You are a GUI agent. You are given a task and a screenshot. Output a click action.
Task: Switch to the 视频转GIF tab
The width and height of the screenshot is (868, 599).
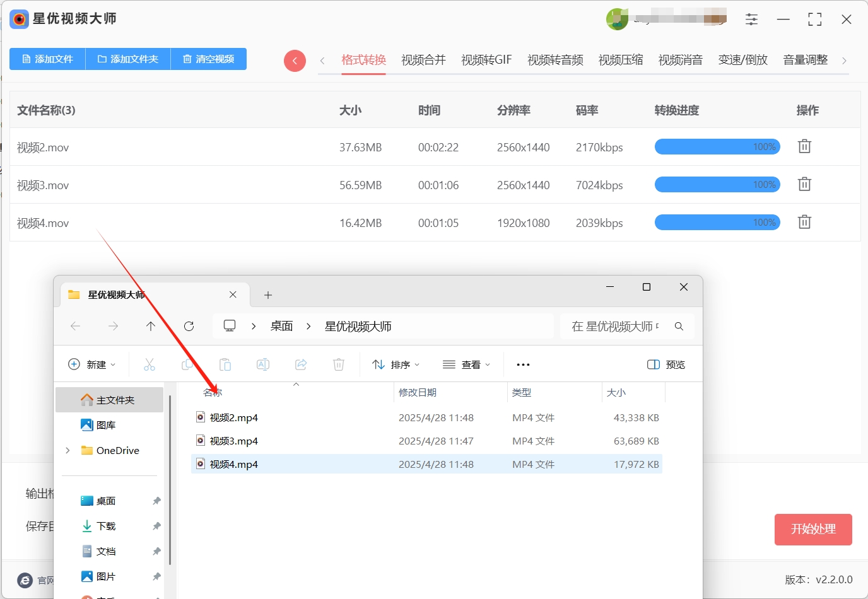(486, 60)
